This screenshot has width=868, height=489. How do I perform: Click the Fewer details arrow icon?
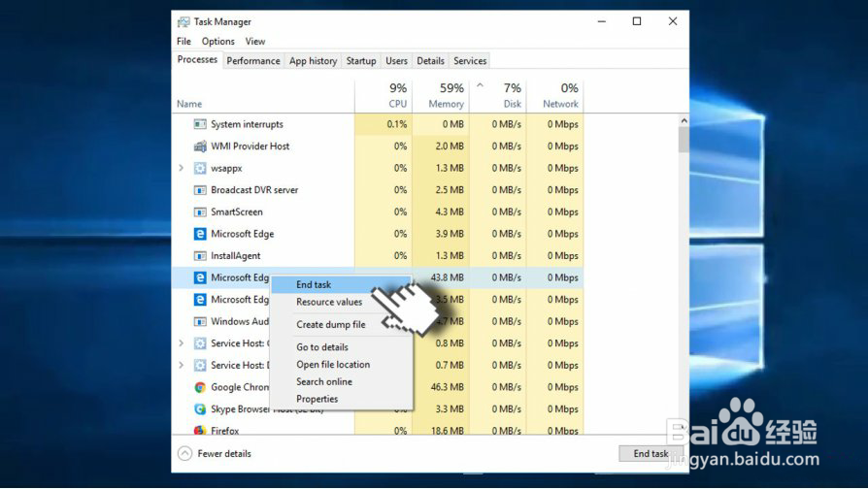(184, 454)
